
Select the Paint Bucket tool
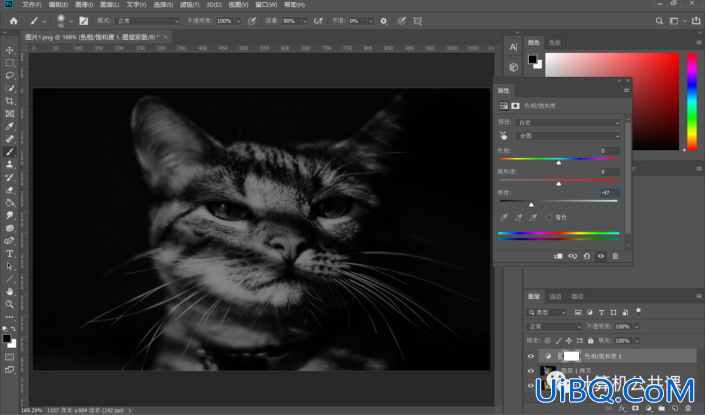(x=9, y=202)
